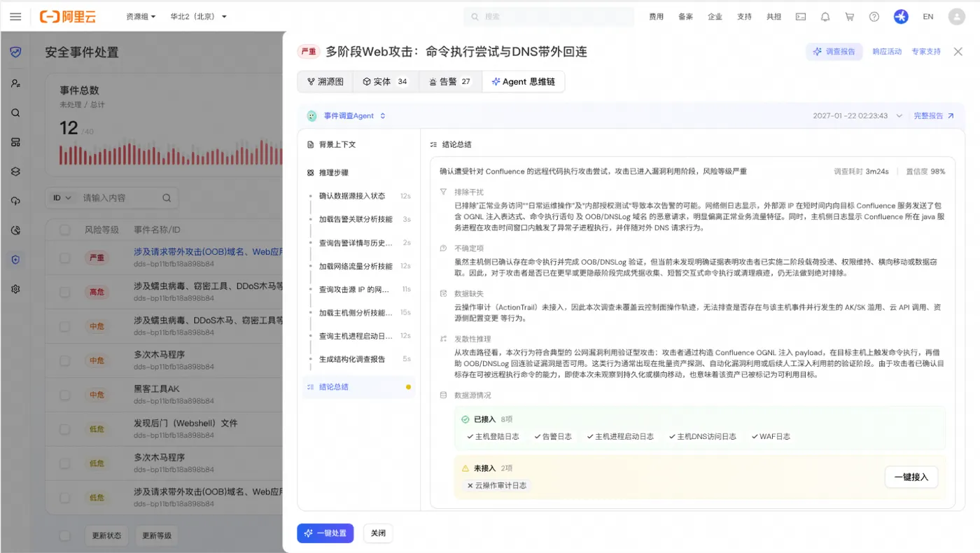The height and width of the screenshot is (553, 980).
Task: Open the shopping cart icon
Action: 850,17
